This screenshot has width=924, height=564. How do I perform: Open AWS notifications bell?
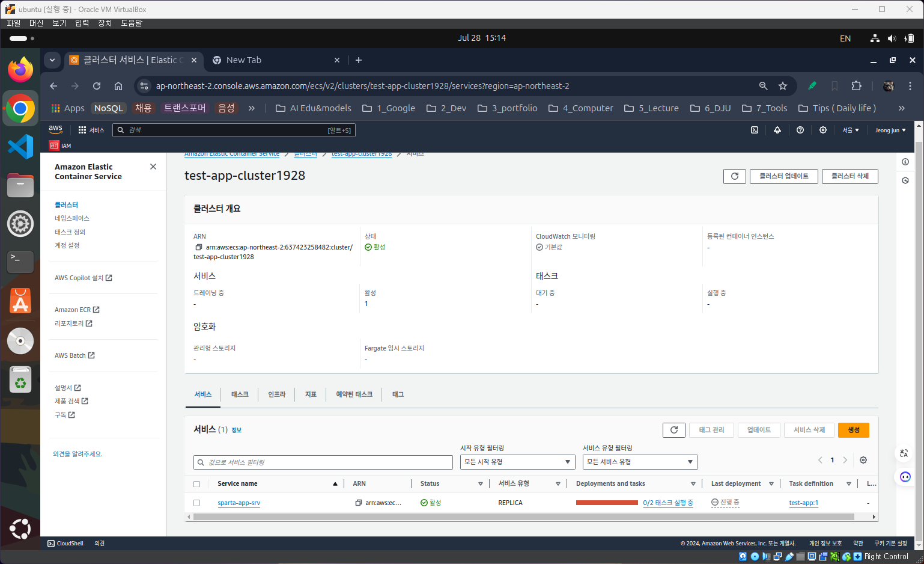click(x=777, y=130)
